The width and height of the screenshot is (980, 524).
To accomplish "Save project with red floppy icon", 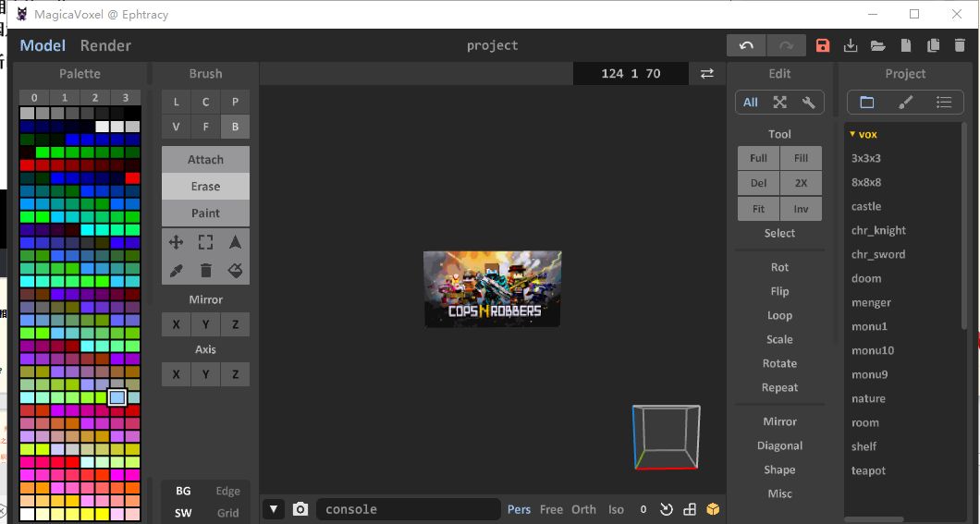I will coord(823,45).
